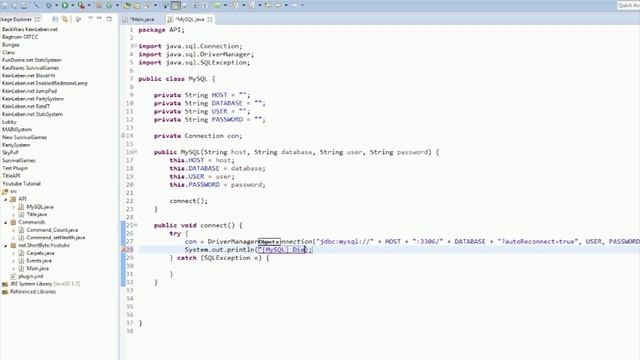Select plugin.yml in Package Explorer
Image resolution: width=640 pixels, height=360 pixels.
pos(31,276)
